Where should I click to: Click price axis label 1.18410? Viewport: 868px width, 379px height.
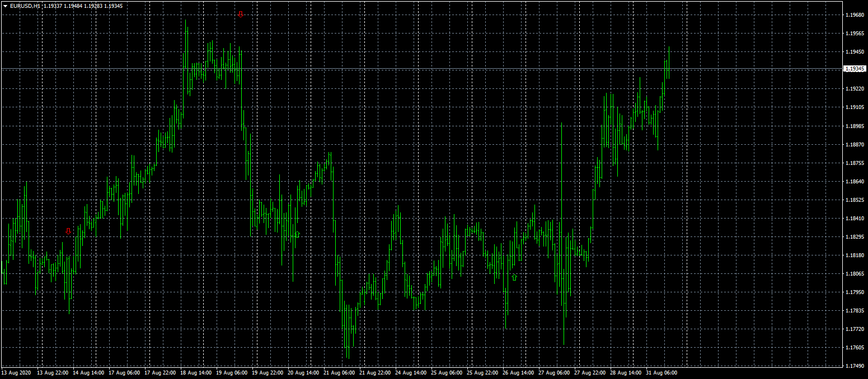[854, 219]
